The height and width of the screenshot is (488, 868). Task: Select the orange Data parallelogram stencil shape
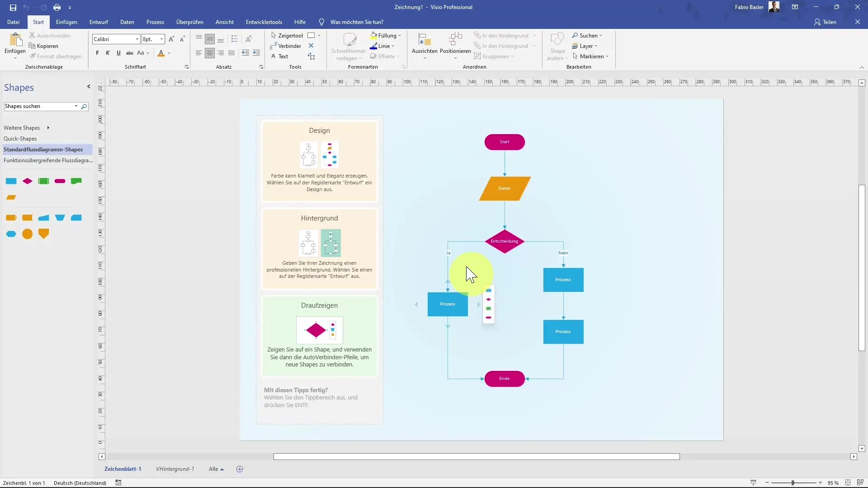(11, 197)
